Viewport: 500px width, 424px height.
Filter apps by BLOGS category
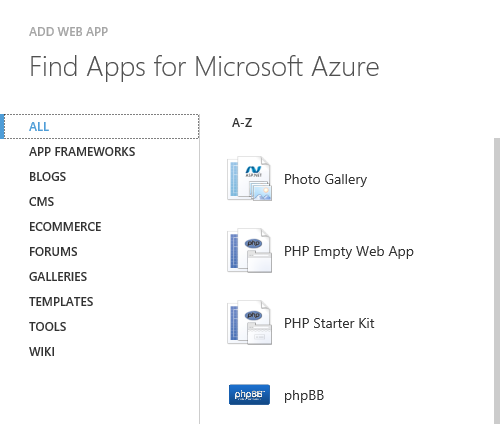[47, 177]
